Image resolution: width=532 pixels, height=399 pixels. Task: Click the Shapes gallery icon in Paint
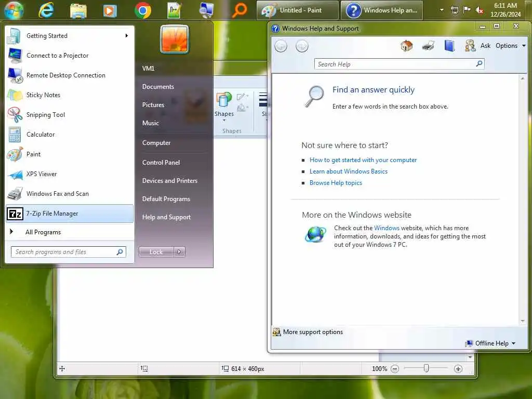click(223, 100)
